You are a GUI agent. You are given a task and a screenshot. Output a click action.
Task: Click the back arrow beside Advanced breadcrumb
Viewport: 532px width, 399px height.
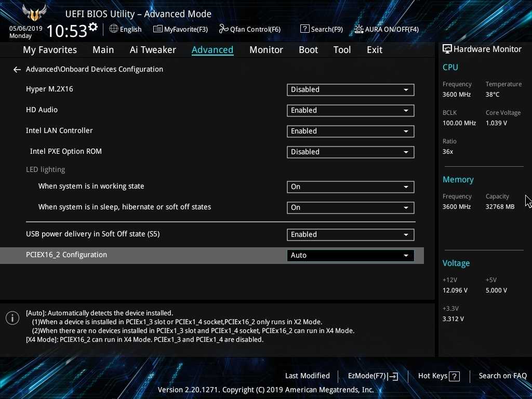(x=17, y=70)
